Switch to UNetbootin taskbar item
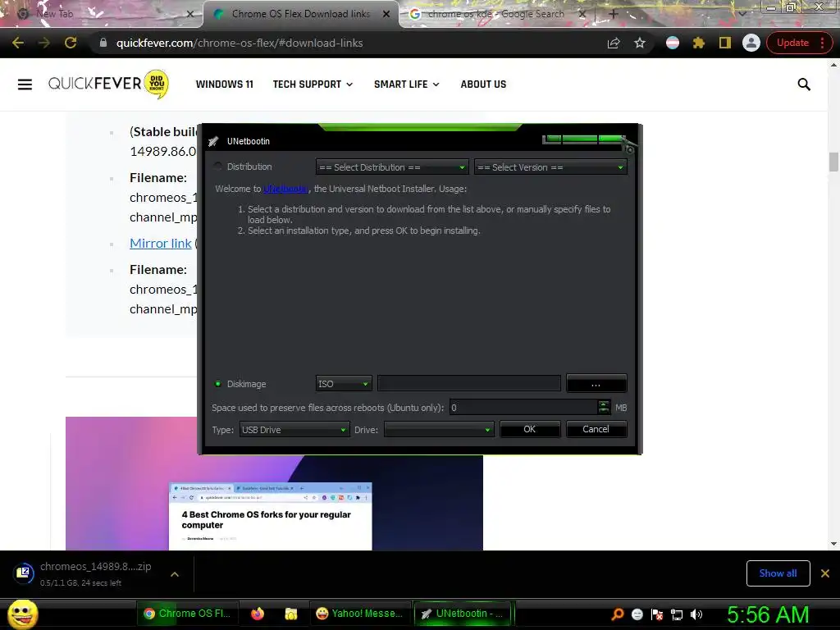This screenshot has height=630, width=840. tap(464, 614)
